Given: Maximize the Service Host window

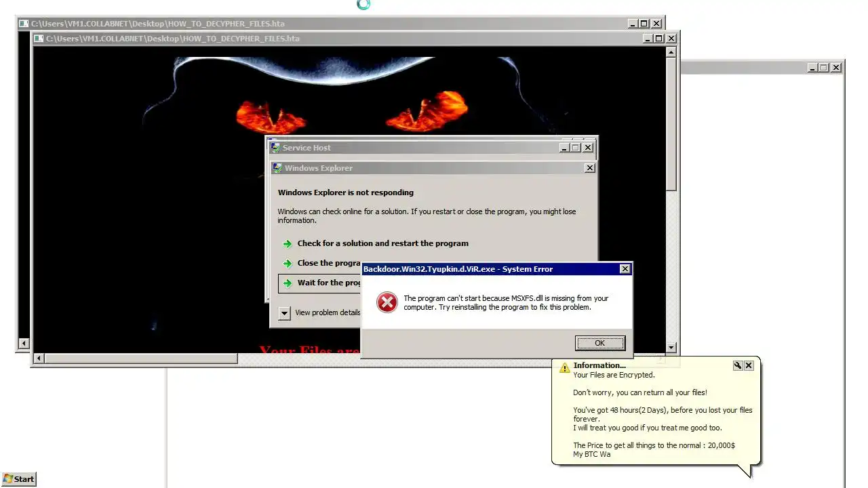Looking at the screenshot, I should point(576,148).
